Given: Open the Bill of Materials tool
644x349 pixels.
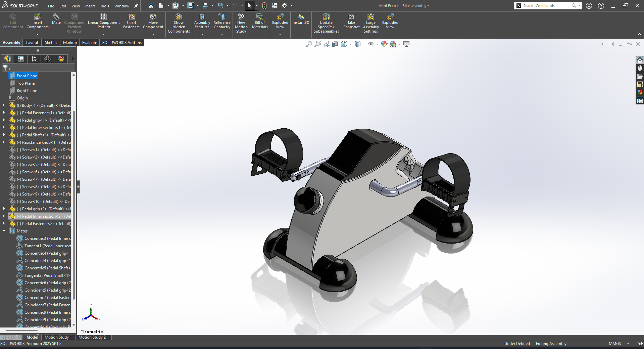Looking at the screenshot, I should 260,17.
